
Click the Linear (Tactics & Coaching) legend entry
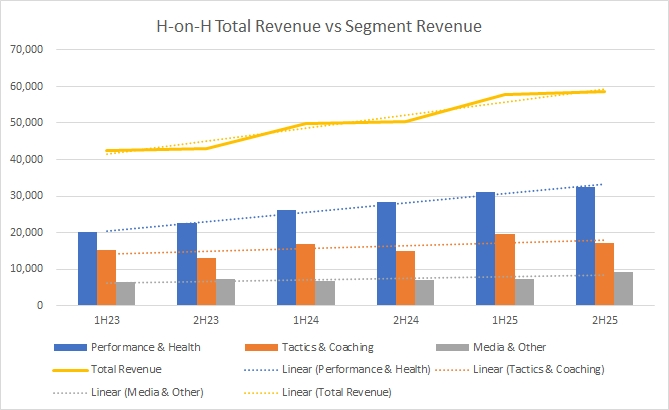click(x=540, y=370)
